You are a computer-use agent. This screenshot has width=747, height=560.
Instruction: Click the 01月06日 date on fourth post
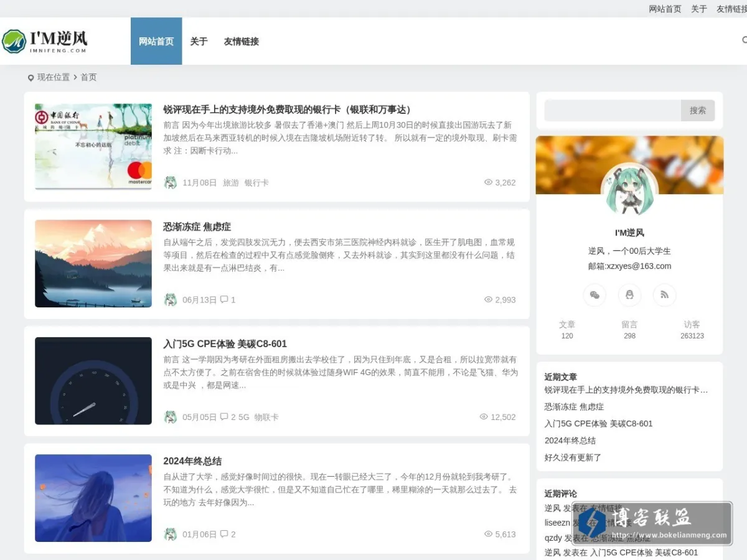200,534
